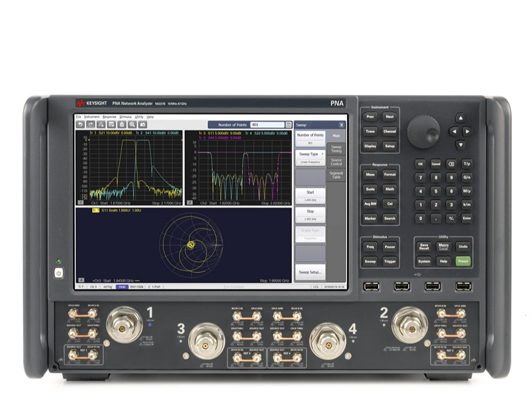Click the Marker key in the Response group
Viewport: 532px width, 416px height.
coord(370,218)
